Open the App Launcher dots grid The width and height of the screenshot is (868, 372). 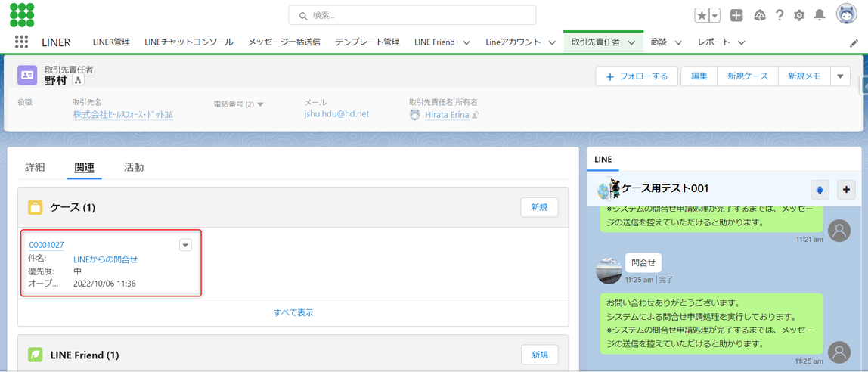22,42
